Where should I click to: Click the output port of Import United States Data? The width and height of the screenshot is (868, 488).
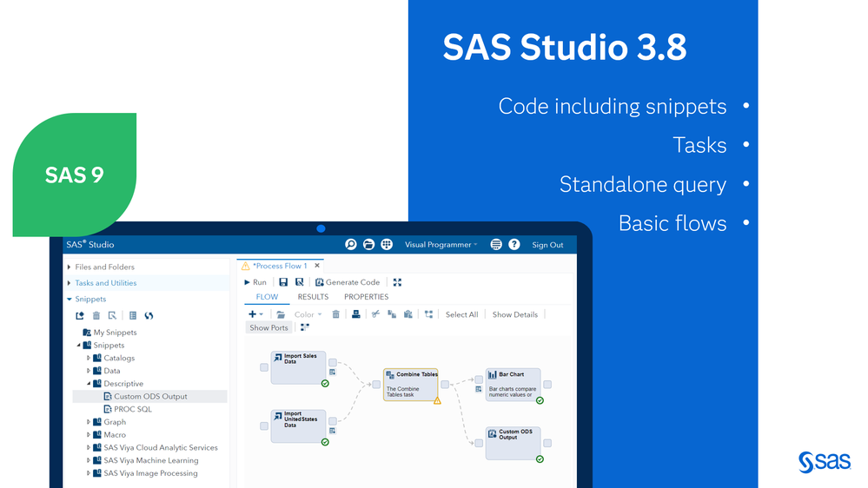pyautogui.click(x=333, y=421)
